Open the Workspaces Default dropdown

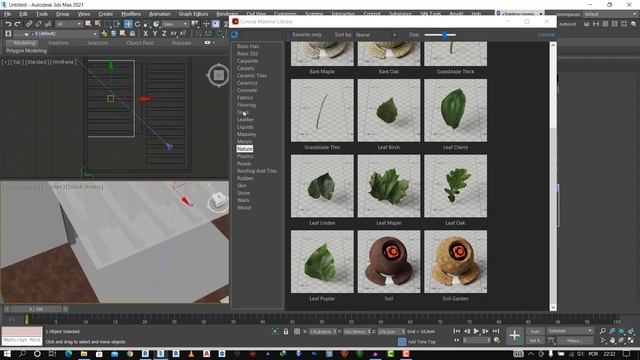(x=610, y=14)
